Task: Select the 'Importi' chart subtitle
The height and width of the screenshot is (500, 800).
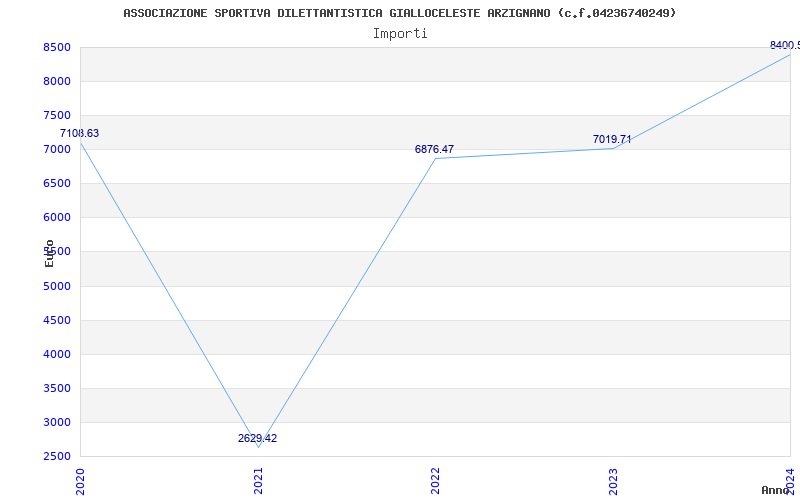Action: tap(400, 34)
